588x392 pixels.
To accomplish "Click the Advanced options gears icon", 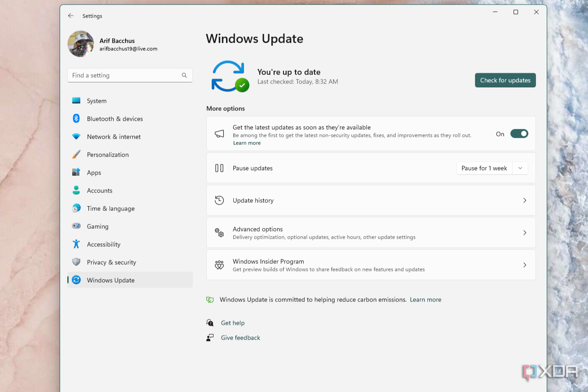I will tap(219, 233).
